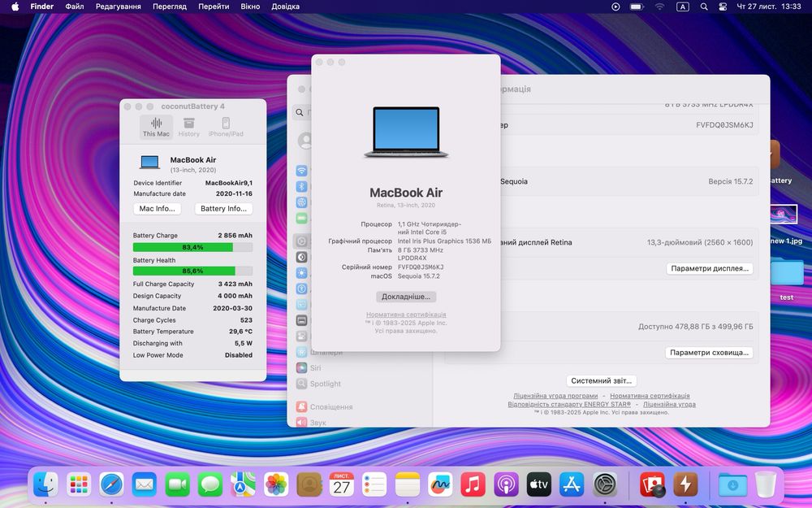
Task: Open Maps from the Dock
Action: tap(243, 485)
